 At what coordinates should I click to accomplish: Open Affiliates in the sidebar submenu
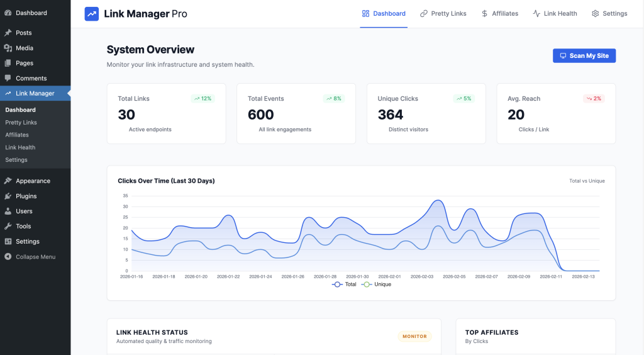(17, 135)
